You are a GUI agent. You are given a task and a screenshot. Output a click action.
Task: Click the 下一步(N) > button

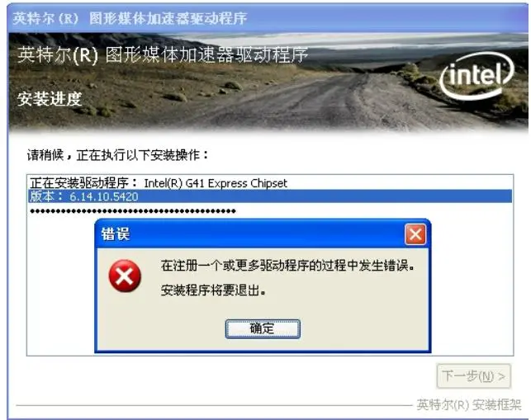473,376
